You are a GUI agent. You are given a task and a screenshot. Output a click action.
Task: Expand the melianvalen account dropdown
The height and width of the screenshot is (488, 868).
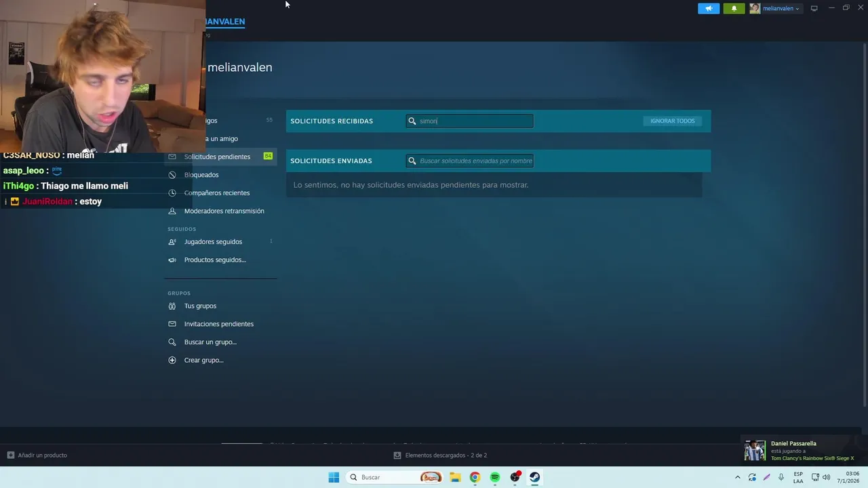tap(781, 8)
